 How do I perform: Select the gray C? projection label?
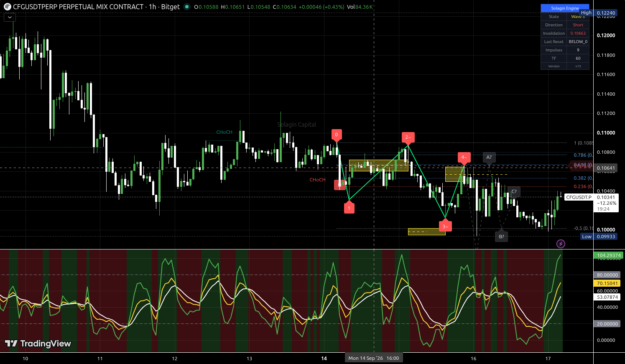point(514,191)
